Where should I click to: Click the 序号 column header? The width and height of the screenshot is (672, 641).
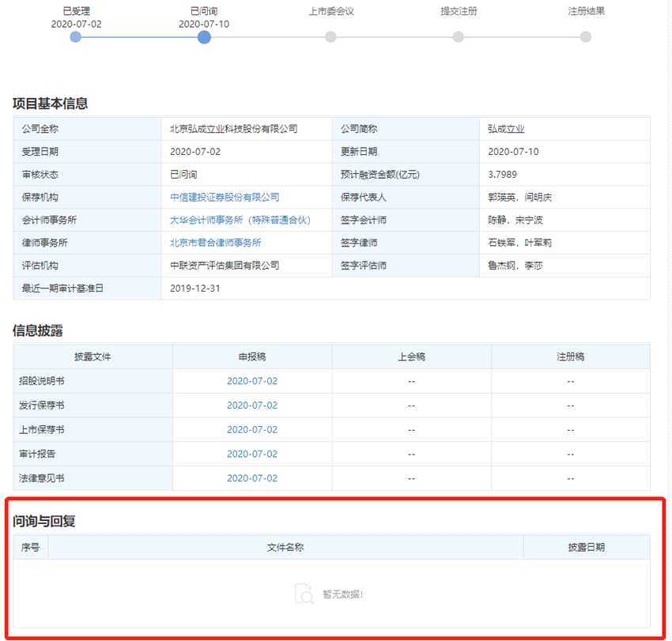tap(30, 547)
